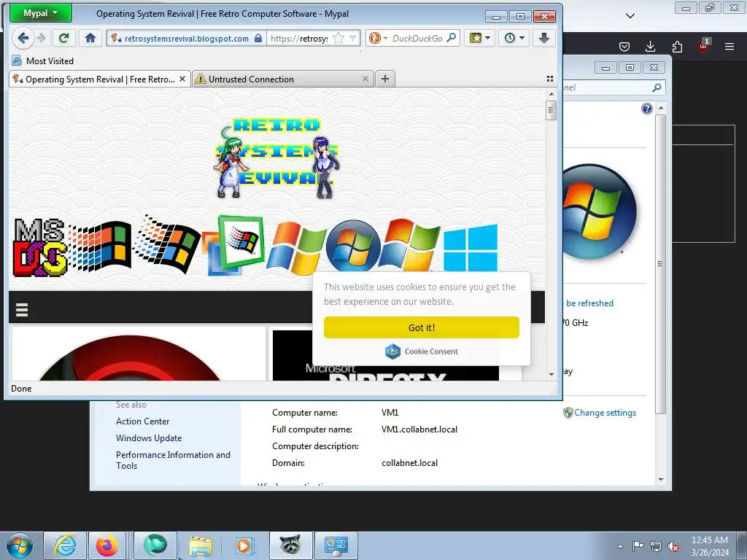Select VM1.collabnet.local full computer name text
This screenshot has width=747, height=560.
[x=419, y=429]
